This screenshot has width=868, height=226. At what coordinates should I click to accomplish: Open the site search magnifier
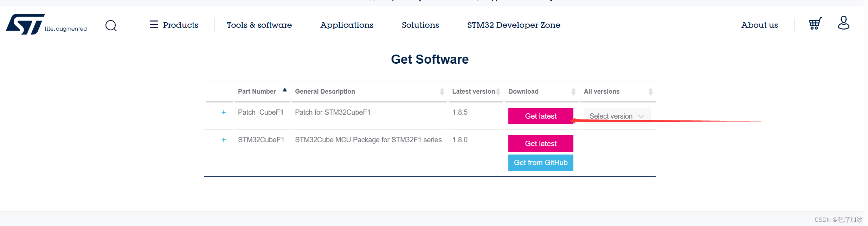pyautogui.click(x=111, y=25)
